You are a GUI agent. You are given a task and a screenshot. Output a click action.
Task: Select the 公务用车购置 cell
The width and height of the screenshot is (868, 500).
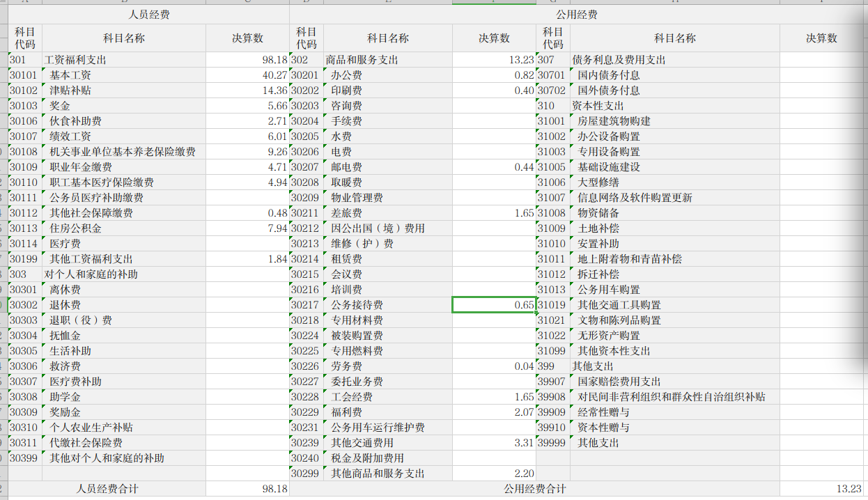pos(674,290)
